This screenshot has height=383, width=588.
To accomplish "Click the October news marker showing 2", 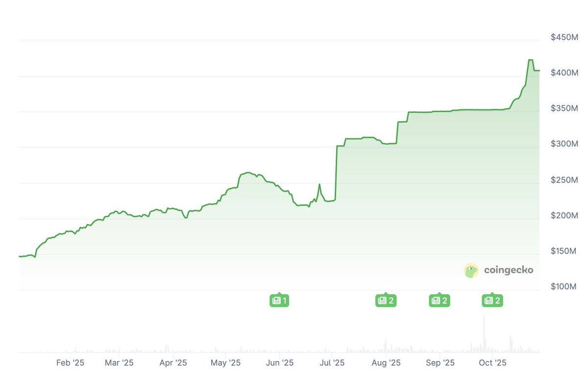I will click(x=492, y=301).
